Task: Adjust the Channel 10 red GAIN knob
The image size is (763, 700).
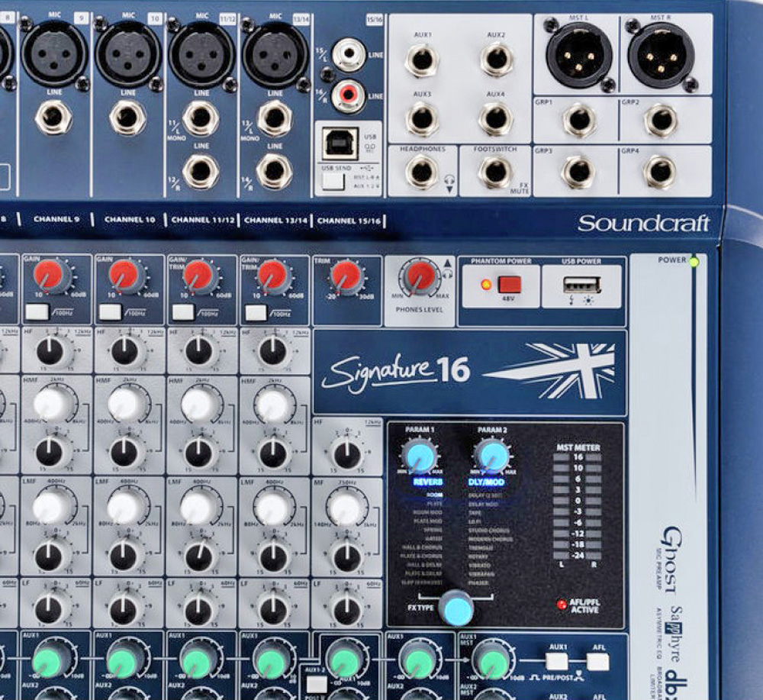Action: pyautogui.click(x=125, y=276)
